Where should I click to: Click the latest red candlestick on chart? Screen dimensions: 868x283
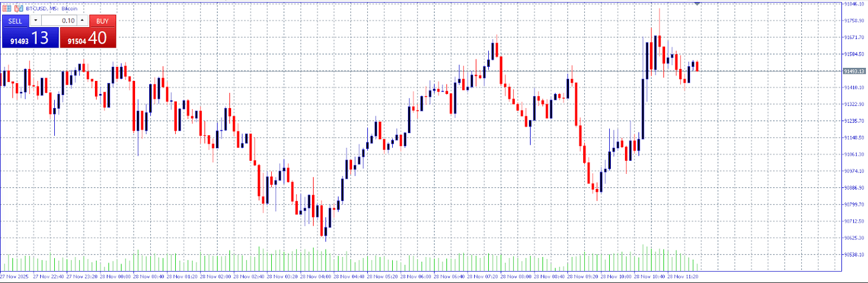click(697, 66)
